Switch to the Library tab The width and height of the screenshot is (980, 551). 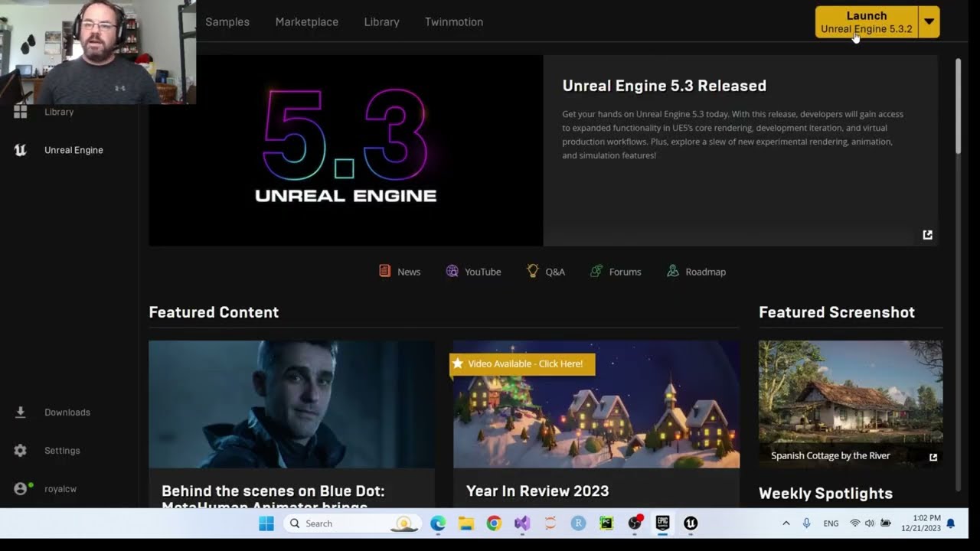click(x=382, y=21)
